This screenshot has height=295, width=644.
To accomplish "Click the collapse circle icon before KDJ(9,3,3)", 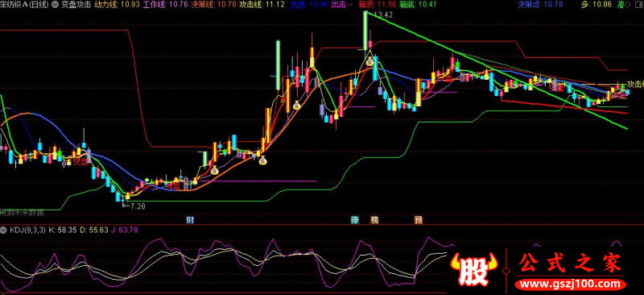I will [x=4, y=229].
